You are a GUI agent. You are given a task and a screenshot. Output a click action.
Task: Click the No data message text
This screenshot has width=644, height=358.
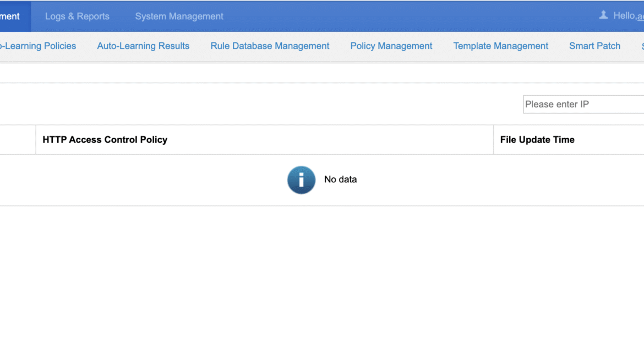(x=340, y=180)
